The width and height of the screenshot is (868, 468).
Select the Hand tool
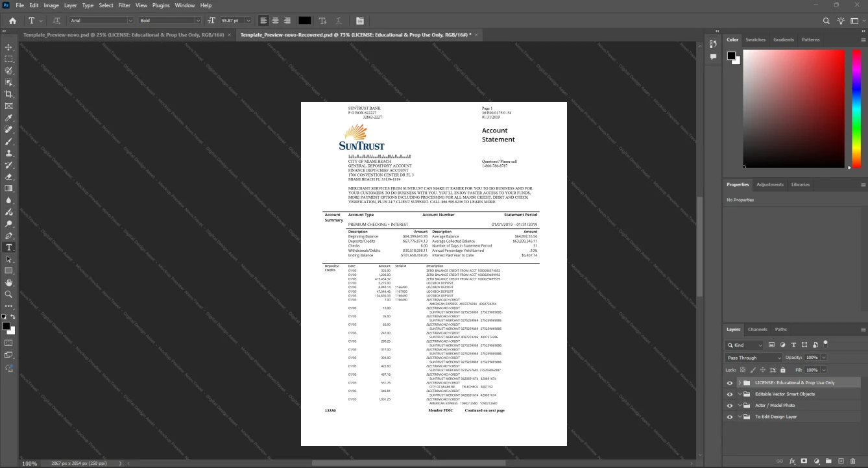[9, 283]
